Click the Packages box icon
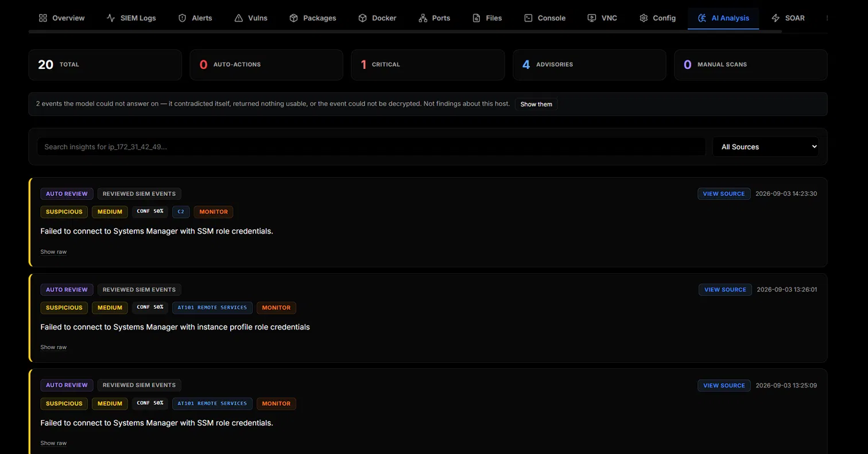The height and width of the screenshot is (454, 868). point(294,18)
